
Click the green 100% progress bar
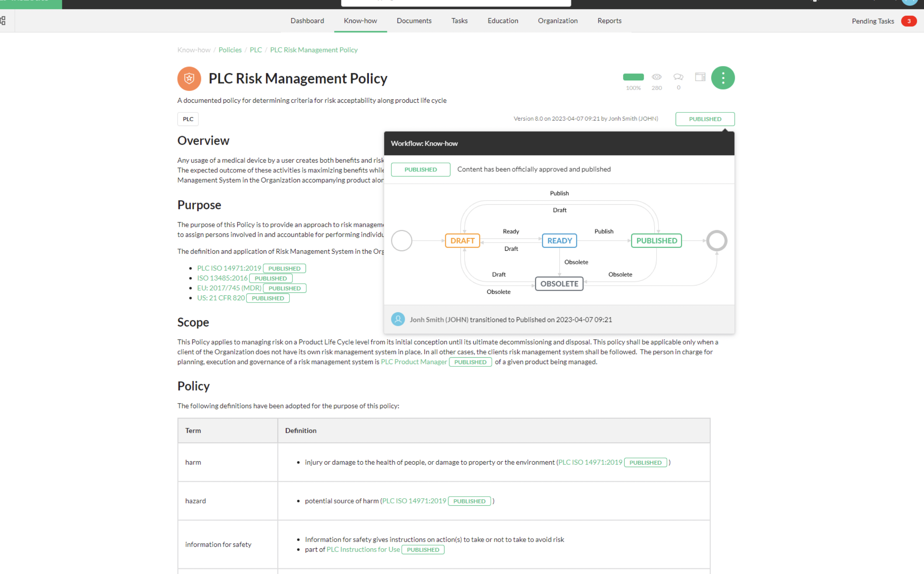[633, 77]
